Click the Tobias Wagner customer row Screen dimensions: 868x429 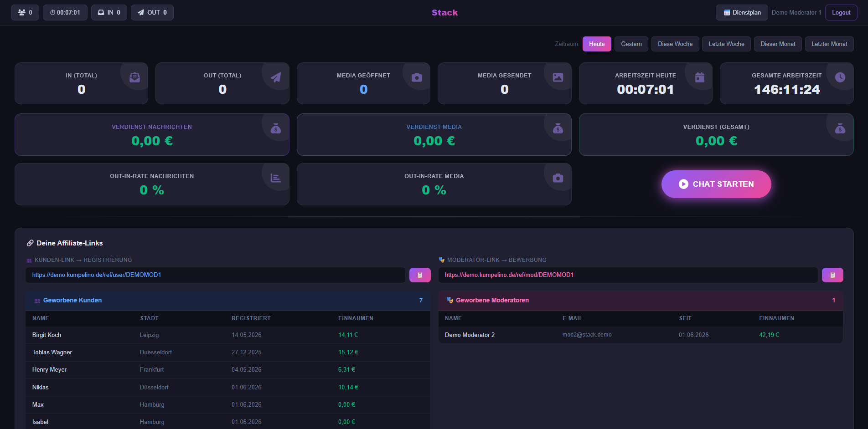[x=228, y=352]
